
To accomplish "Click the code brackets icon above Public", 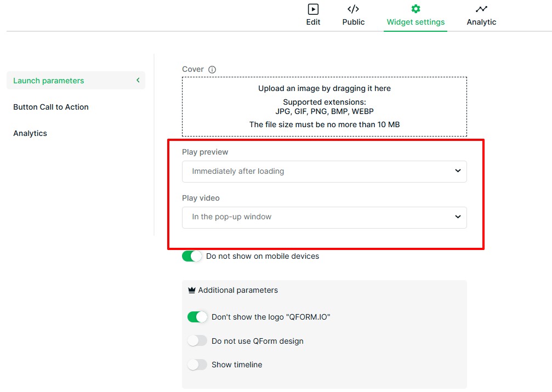I will (x=353, y=9).
